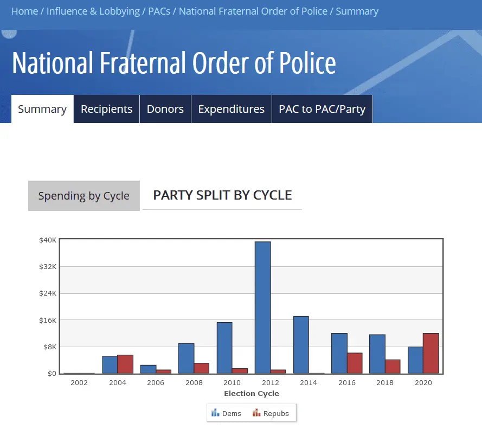Click the 2012 axis label
This screenshot has width=482, height=448.
click(x=271, y=382)
